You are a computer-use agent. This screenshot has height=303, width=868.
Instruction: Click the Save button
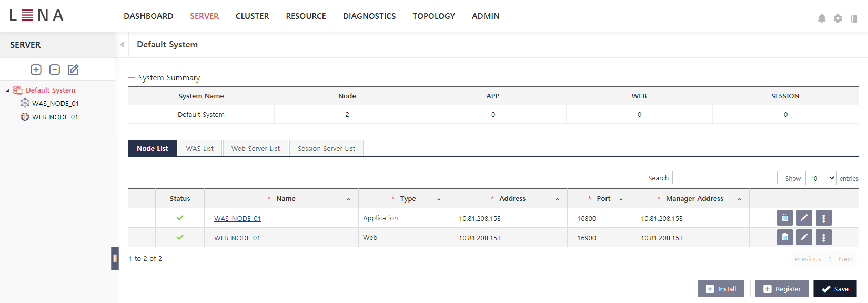pyautogui.click(x=835, y=289)
